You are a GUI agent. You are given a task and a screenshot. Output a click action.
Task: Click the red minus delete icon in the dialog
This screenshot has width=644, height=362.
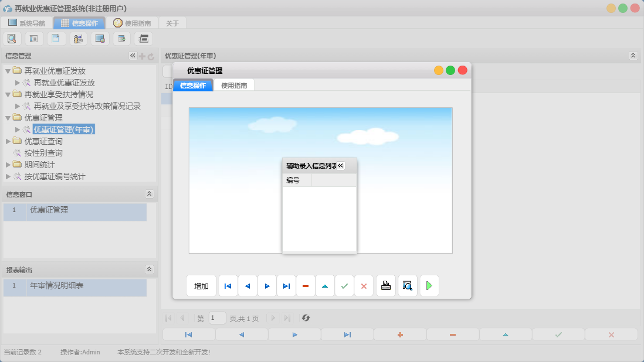pyautogui.click(x=306, y=286)
